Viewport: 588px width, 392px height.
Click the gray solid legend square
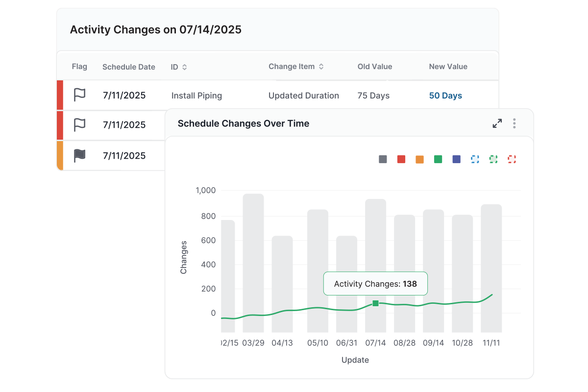tap(383, 159)
